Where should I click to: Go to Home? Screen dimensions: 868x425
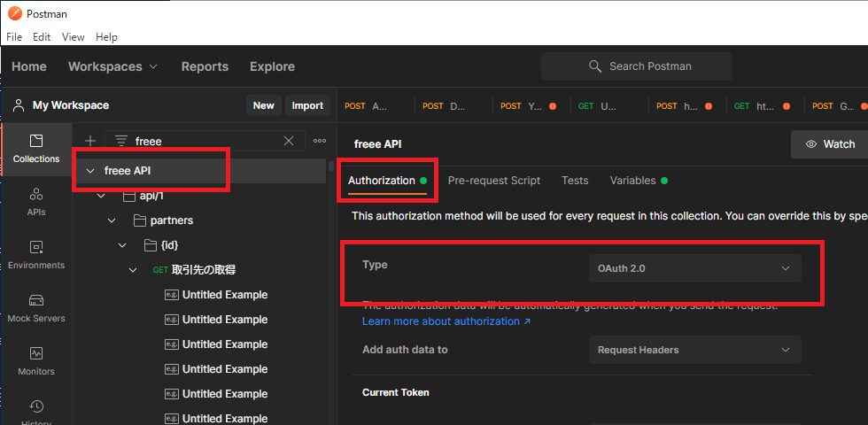[x=28, y=66]
